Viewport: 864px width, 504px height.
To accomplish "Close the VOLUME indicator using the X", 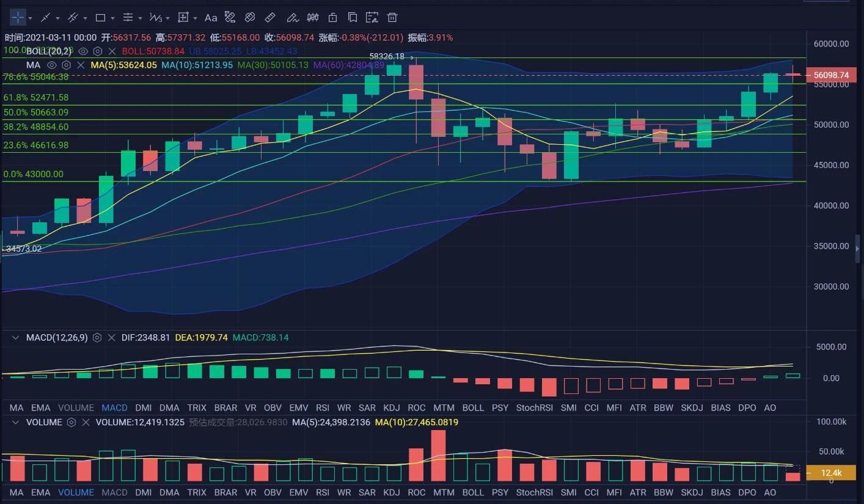I will pos(86,422).
